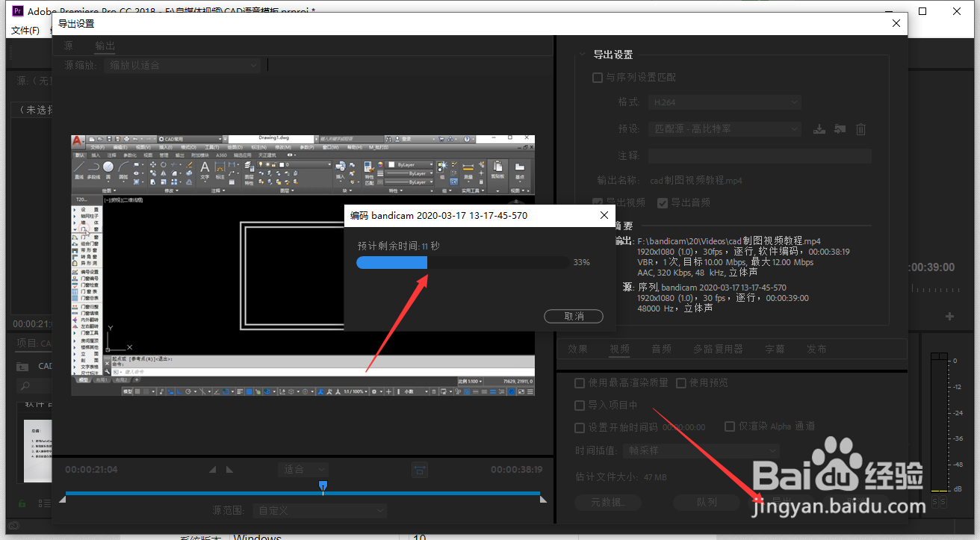
Task: Click output name cad制图视频教程.mp4 link
Action: pos(696,180)
